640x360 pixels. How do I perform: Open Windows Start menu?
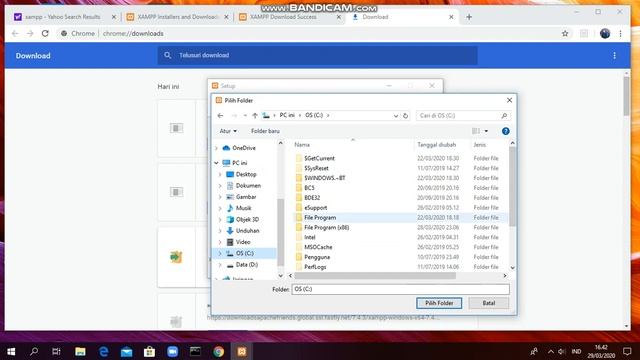(x=11, y=351)
